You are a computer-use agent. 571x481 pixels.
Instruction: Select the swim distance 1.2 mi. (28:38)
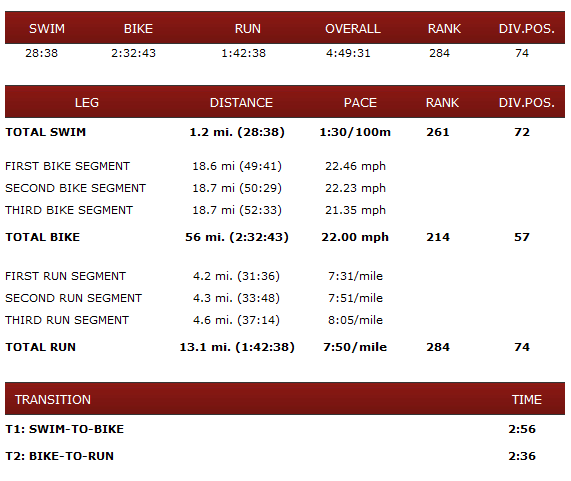[237, 132]
